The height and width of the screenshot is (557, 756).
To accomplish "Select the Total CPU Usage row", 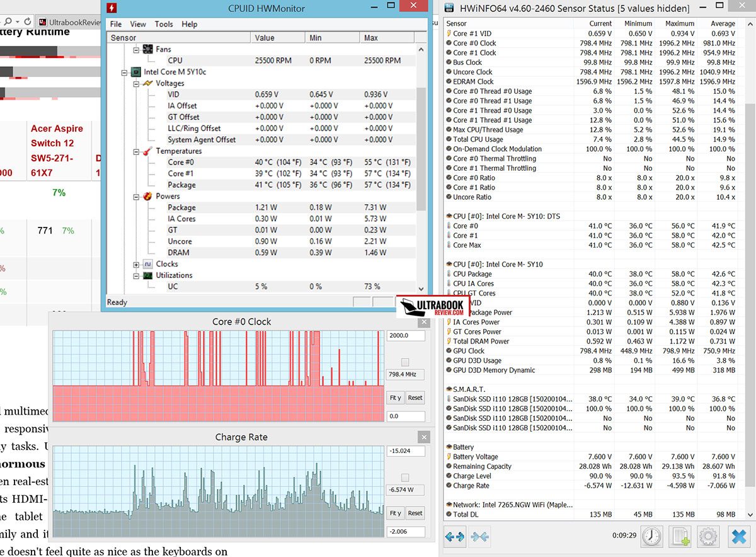I will tap(591, 139).
